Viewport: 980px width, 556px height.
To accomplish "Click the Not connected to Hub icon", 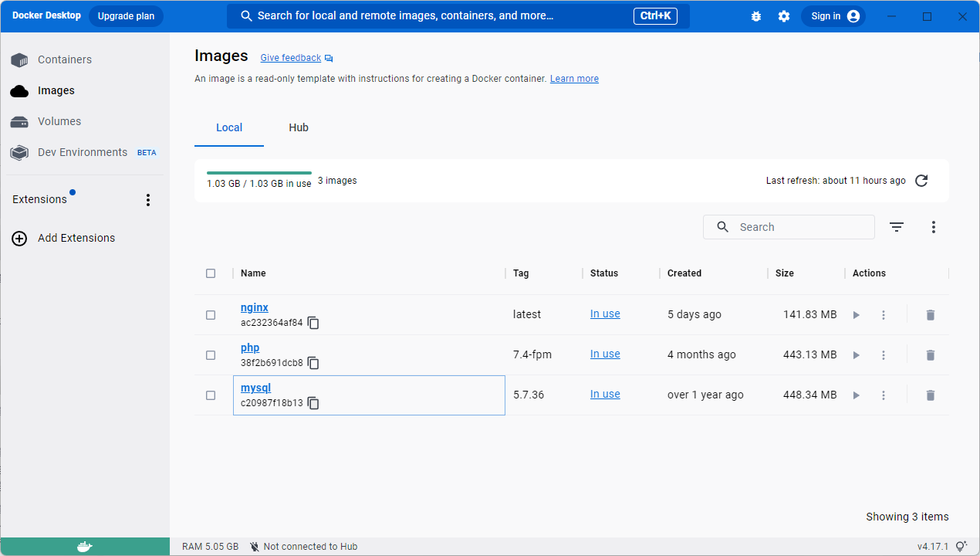I will pos(255,547).
